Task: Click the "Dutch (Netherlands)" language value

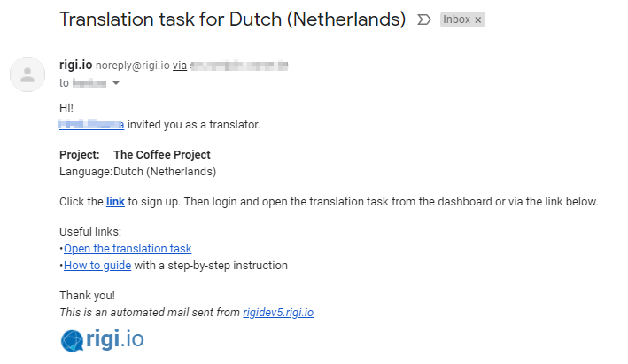Action: [x=165, y=172]
